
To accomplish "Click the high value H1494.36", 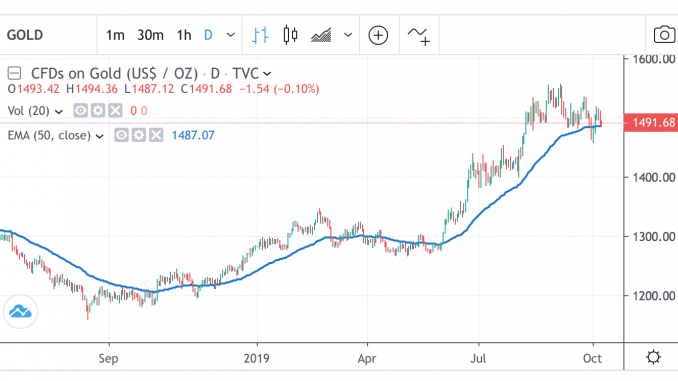I will coord(92,89).
